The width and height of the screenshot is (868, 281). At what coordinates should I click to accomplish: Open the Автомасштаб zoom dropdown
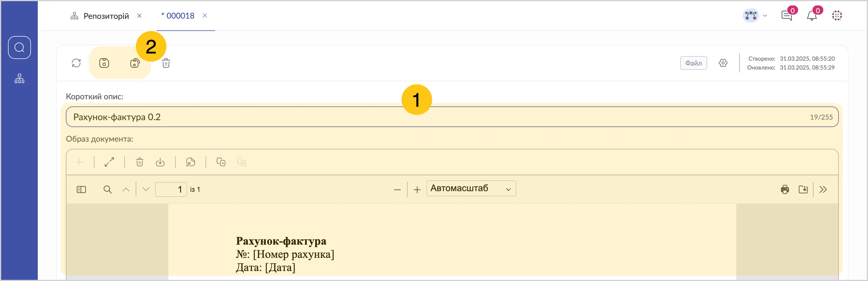click(471, 188)
